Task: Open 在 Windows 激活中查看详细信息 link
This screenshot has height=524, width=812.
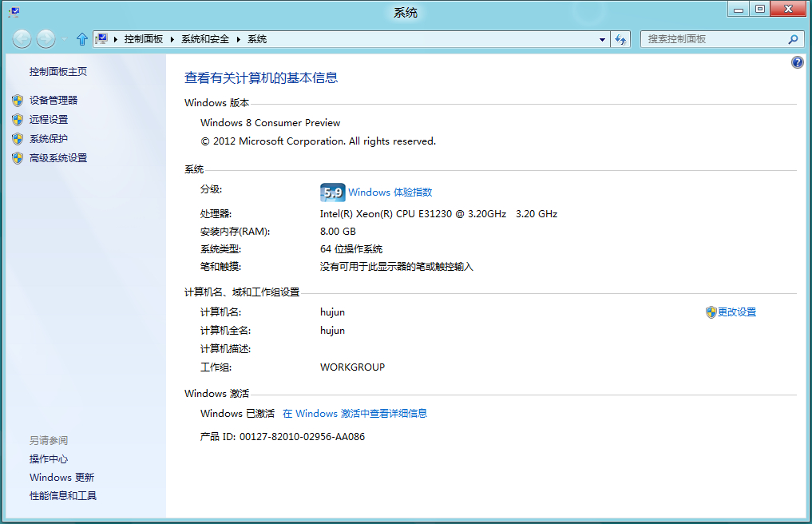Action: click(x=355, y=413)
